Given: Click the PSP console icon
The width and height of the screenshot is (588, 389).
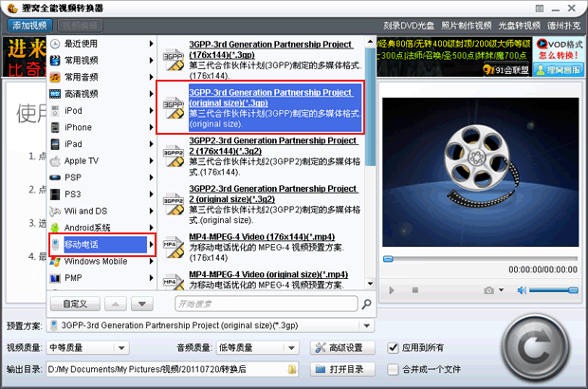Looking at the screenshot, I should [55, 177].
